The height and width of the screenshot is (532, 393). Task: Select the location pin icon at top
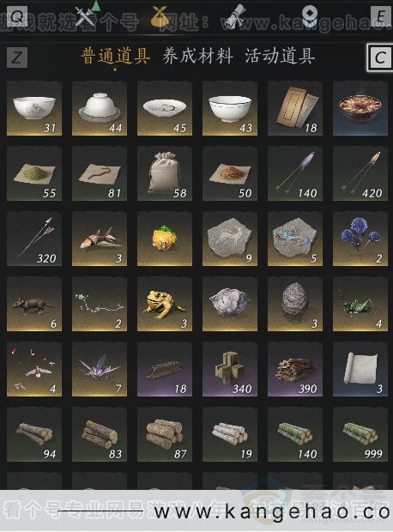[310, 16]
